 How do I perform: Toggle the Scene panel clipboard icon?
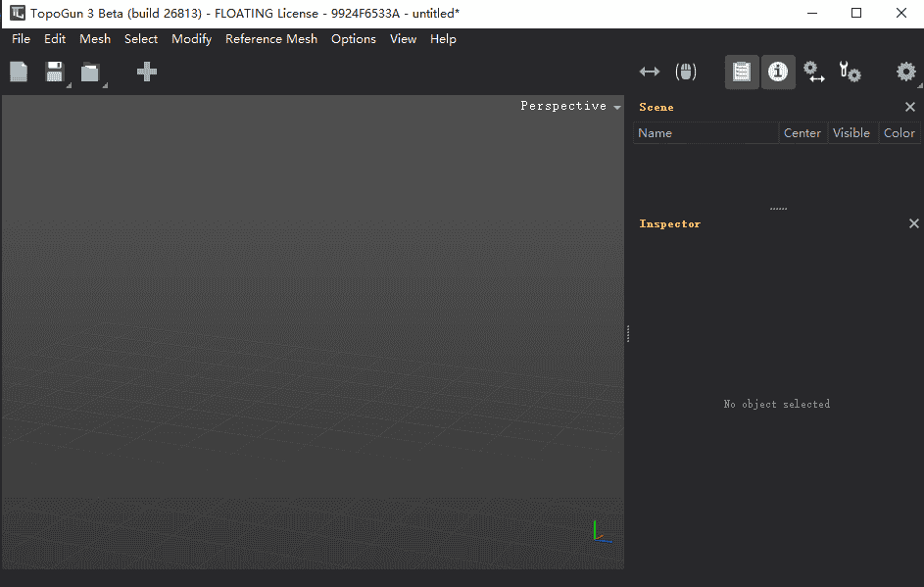click(x=742, y=73)
